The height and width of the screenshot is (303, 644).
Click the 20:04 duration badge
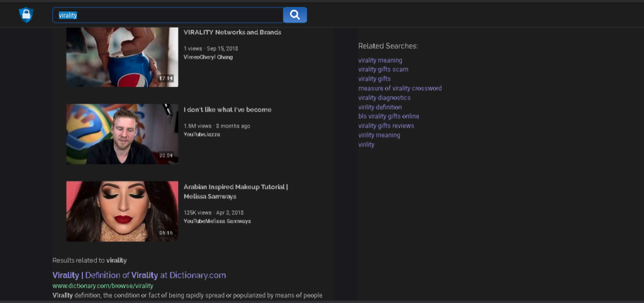click(x=166, y=156)
